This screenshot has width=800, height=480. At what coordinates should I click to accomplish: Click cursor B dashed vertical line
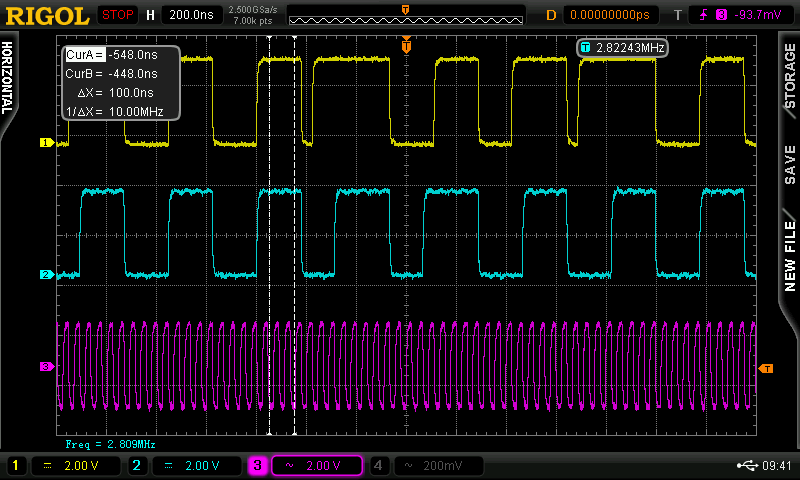[294, 235]
